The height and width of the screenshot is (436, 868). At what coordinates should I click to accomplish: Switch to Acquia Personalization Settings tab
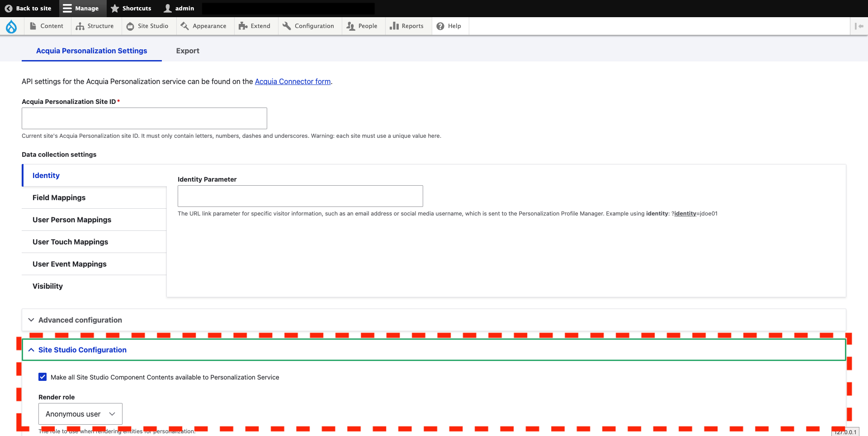tap(92, 51)
